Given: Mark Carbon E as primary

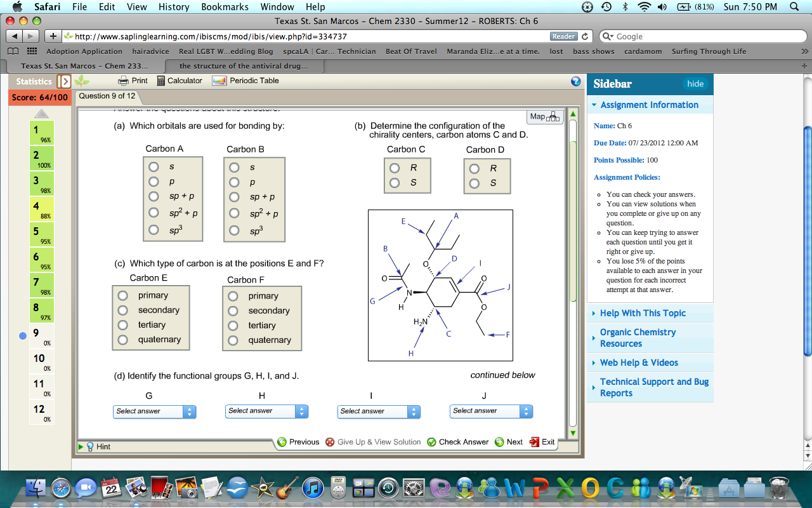Looking at the screenshot, I should click(122, 295).
